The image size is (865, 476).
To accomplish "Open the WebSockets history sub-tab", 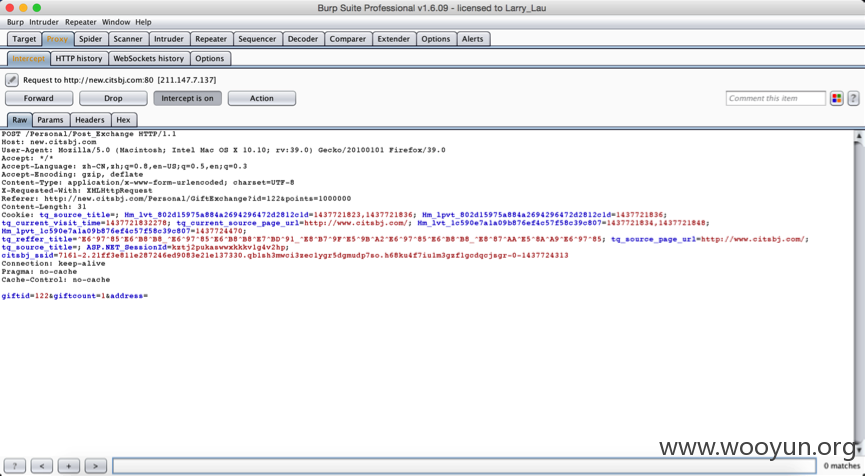I will coord(148,58).
